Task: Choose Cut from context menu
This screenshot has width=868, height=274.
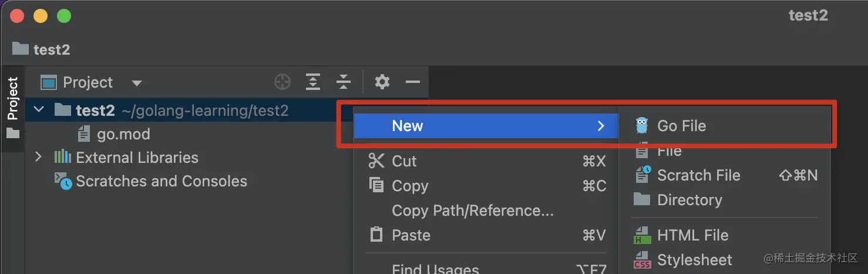Action: [404, 161]
